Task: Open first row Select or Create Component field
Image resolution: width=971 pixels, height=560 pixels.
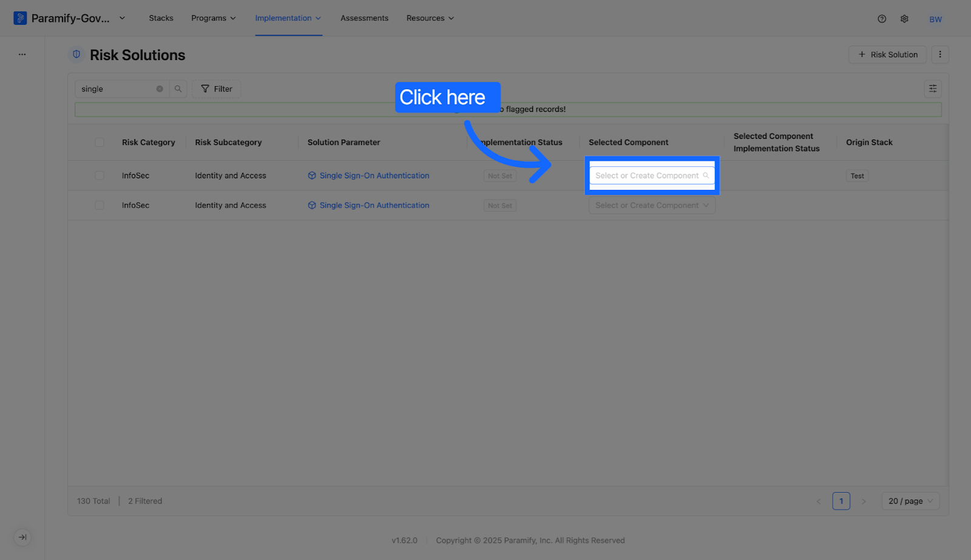Action: click(652, 175)
